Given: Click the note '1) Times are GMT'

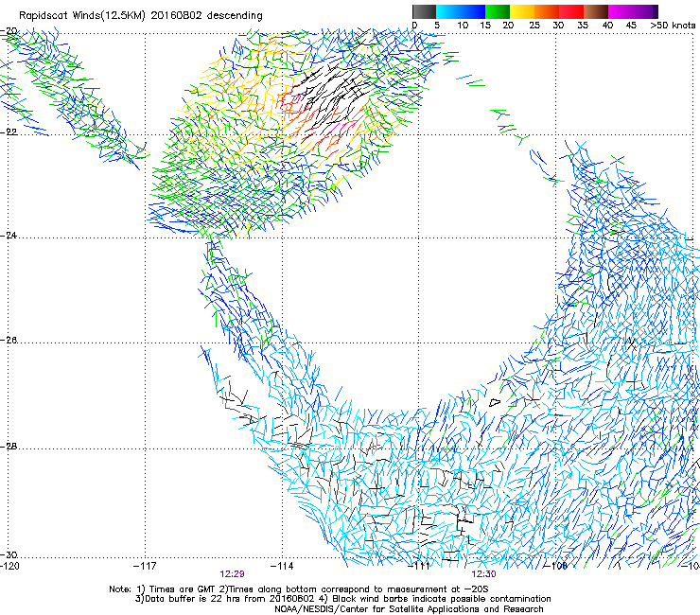Looking at the screenshot, I should click(176, 589).
